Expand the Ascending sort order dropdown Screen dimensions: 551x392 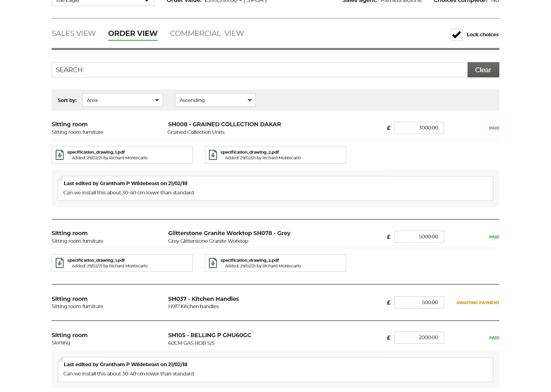tap(215, 100)
